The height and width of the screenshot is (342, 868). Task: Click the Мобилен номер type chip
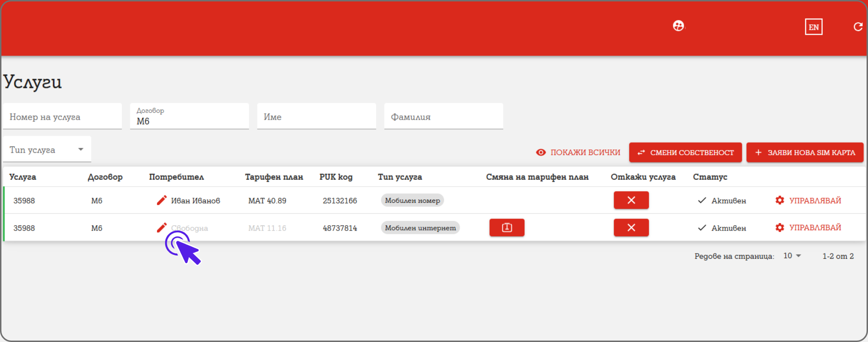(412, 200)
